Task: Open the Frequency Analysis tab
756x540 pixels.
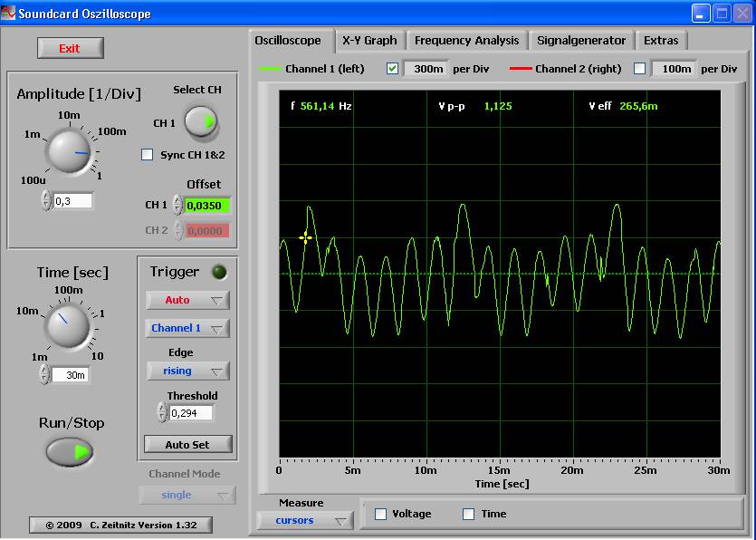Action: click(x=466, y=41)
